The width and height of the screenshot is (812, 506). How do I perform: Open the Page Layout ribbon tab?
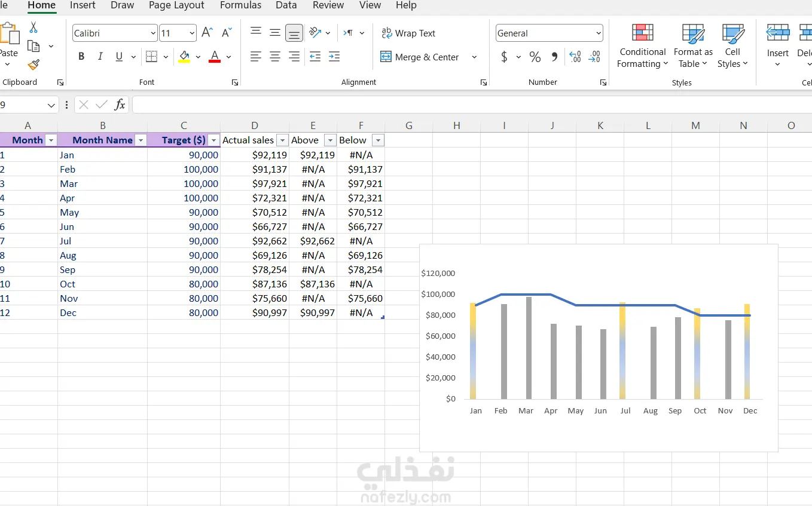click(x=176, y=5)
